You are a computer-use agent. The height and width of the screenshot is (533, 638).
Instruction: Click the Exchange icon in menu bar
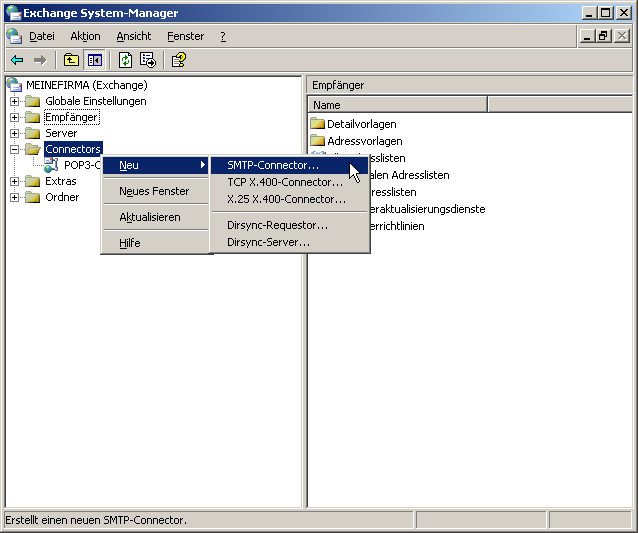(14, 36)
